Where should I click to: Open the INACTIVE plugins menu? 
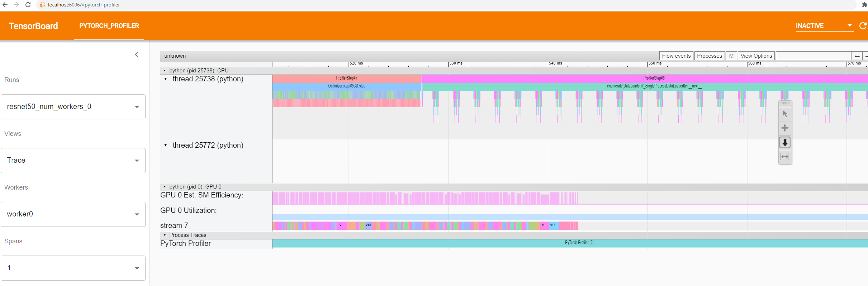pos(824,26)
